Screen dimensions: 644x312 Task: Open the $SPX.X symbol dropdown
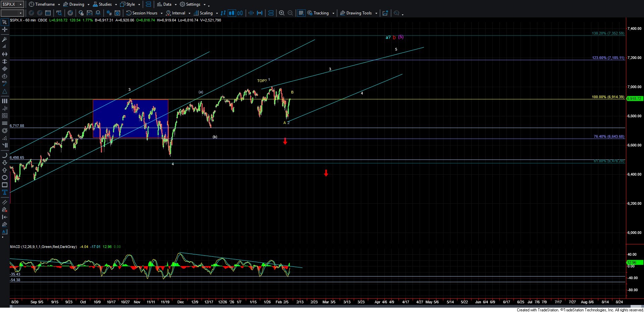tap(20, 4)
